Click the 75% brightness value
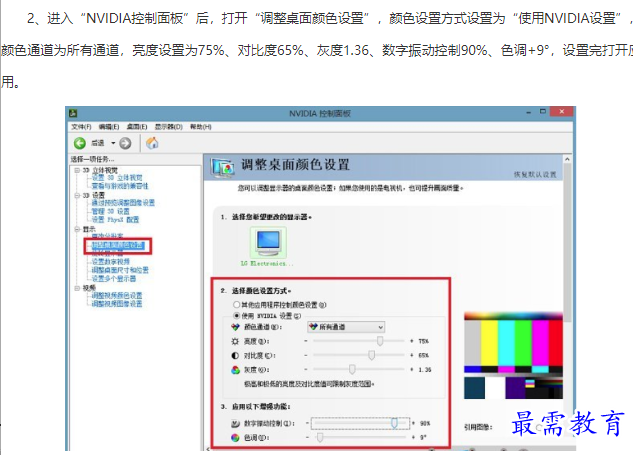The width and height of the screenshot is (633, 455). [423, 342]
